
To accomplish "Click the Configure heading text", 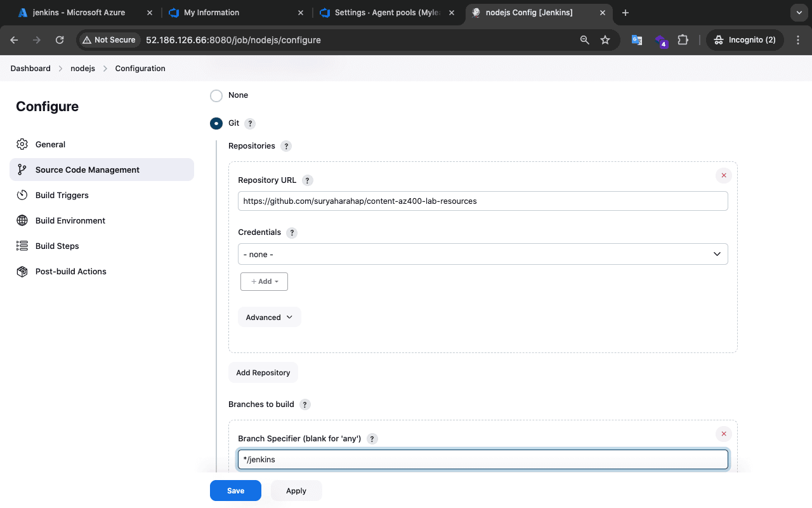I will pyautogui.click(x=48, y=107).
